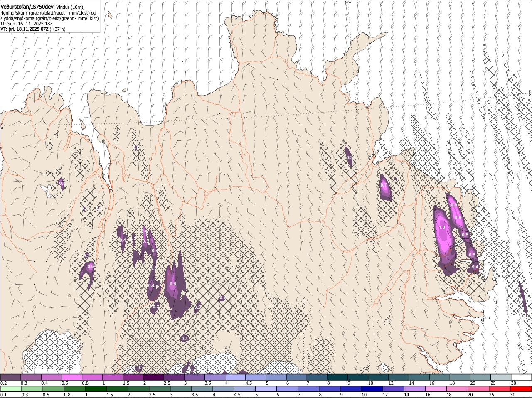Click lower legend swatch between 20 and 25
This screenshot has width=532, height=398.
[x=478, y=389]
